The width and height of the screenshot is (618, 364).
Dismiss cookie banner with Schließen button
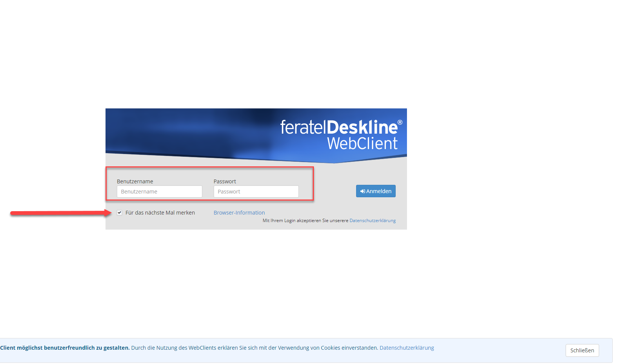click(582, 350)
